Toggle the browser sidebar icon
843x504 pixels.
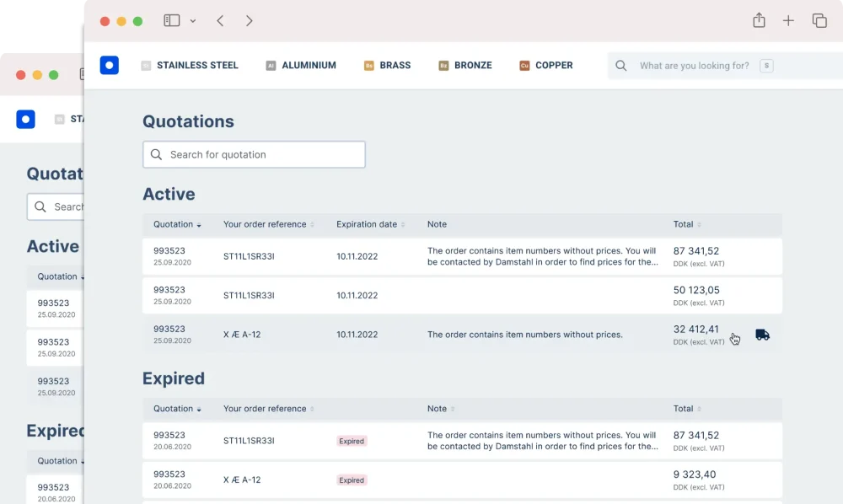(x=172, y=21)
